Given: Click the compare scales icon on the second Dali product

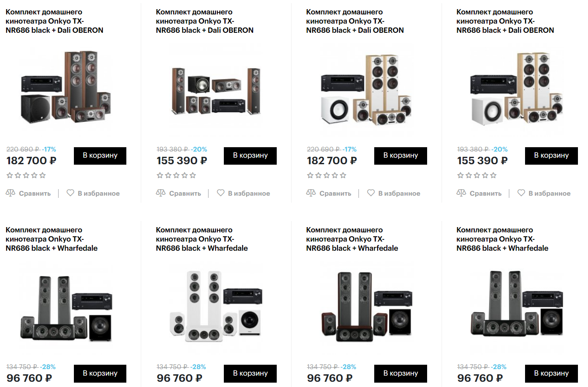Looking at the screenshot, I should click(161, 193).
